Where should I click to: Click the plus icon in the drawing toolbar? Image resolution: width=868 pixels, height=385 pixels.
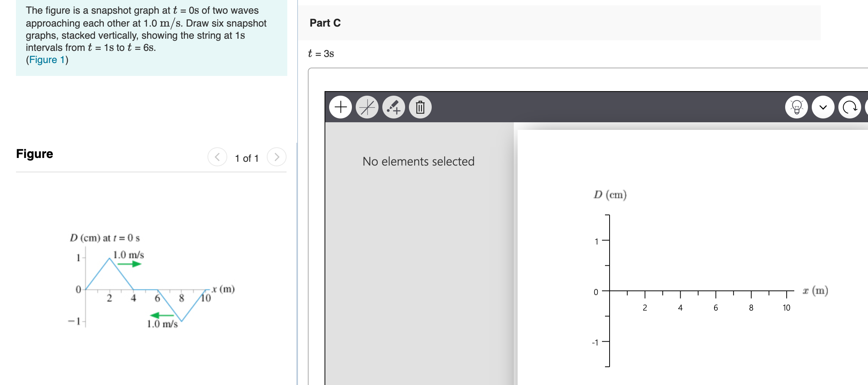click(x=341, y=107)
